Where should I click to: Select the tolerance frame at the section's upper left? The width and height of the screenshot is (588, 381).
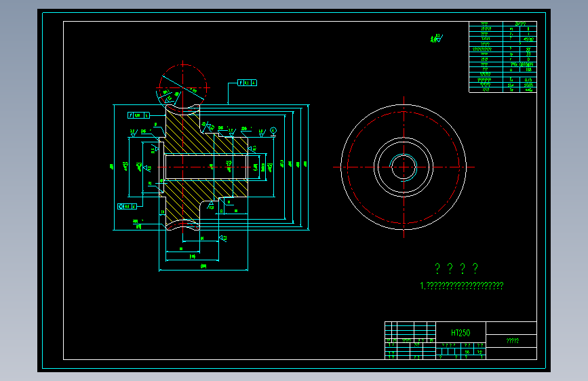pos(138,115)
